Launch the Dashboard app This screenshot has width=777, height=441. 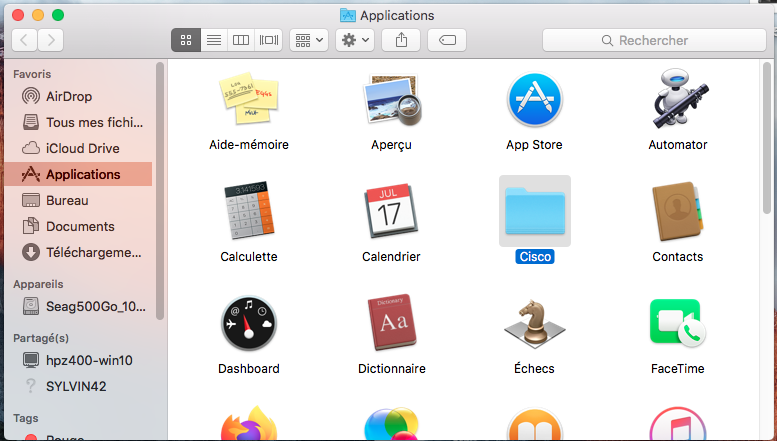pos(248,324)
